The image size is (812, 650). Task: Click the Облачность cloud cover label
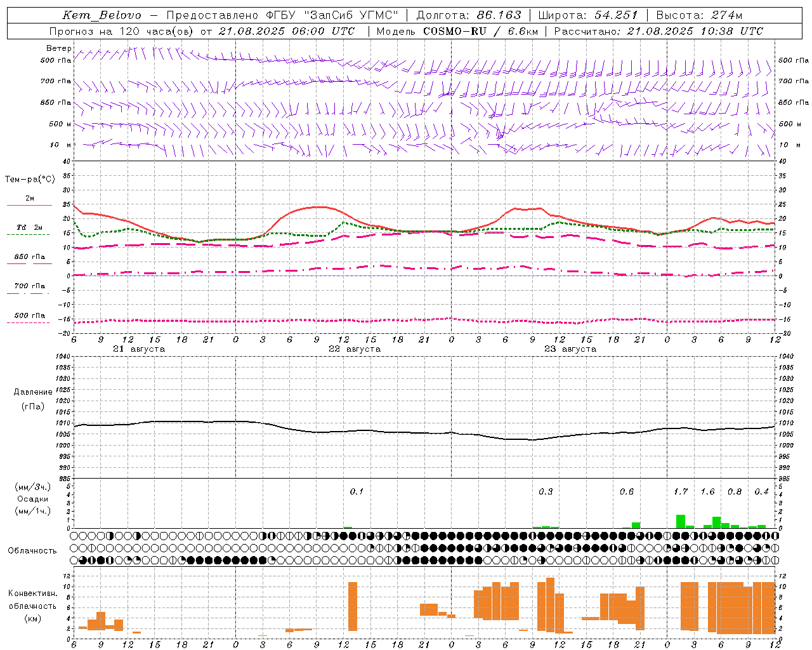tap(32, 550)
